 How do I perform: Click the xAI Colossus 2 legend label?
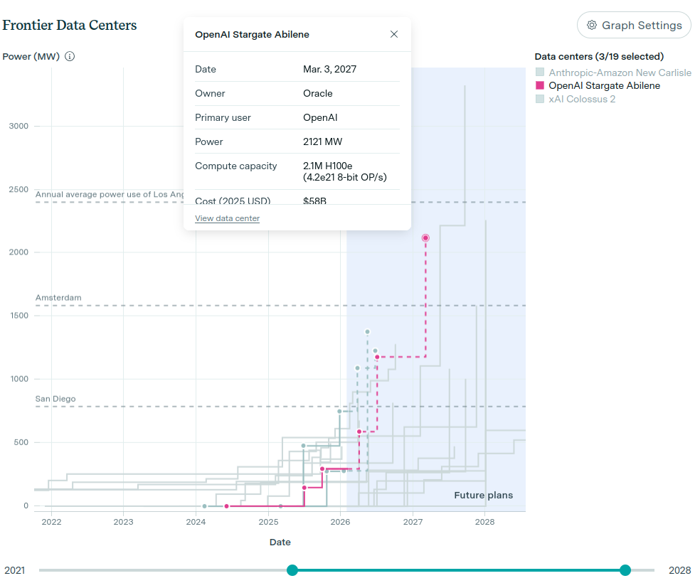pos(582,99)
